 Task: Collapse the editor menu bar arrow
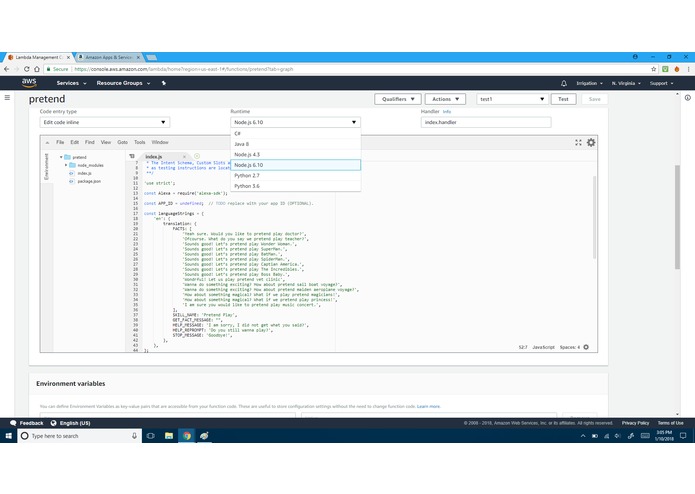tap(47, 143)
